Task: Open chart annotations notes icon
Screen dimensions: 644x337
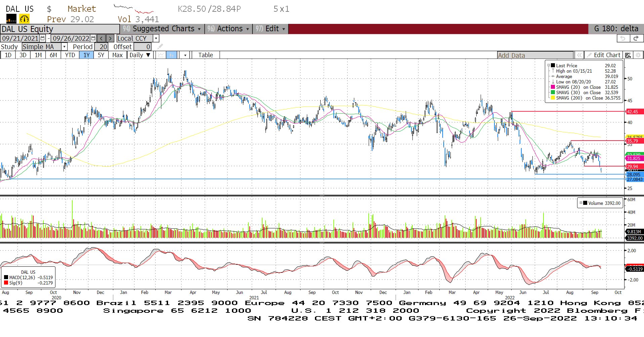Action: click(628, 55)
